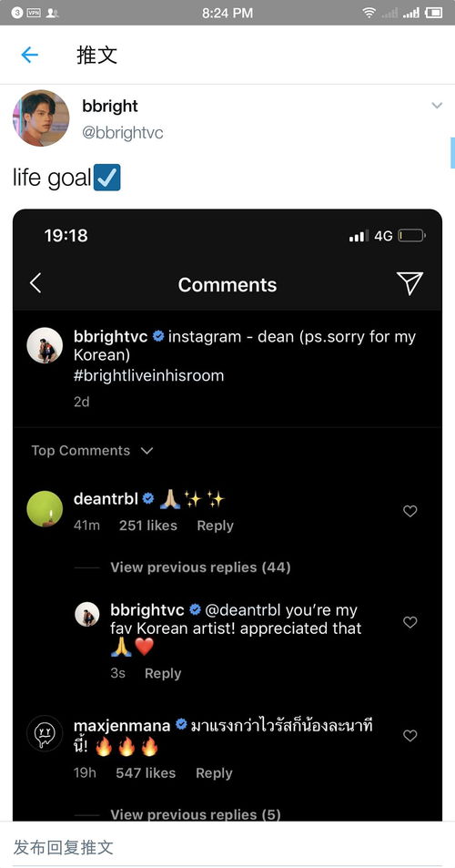
Task: Tap the paper plane share icon
Action: (x=409, y=283)
